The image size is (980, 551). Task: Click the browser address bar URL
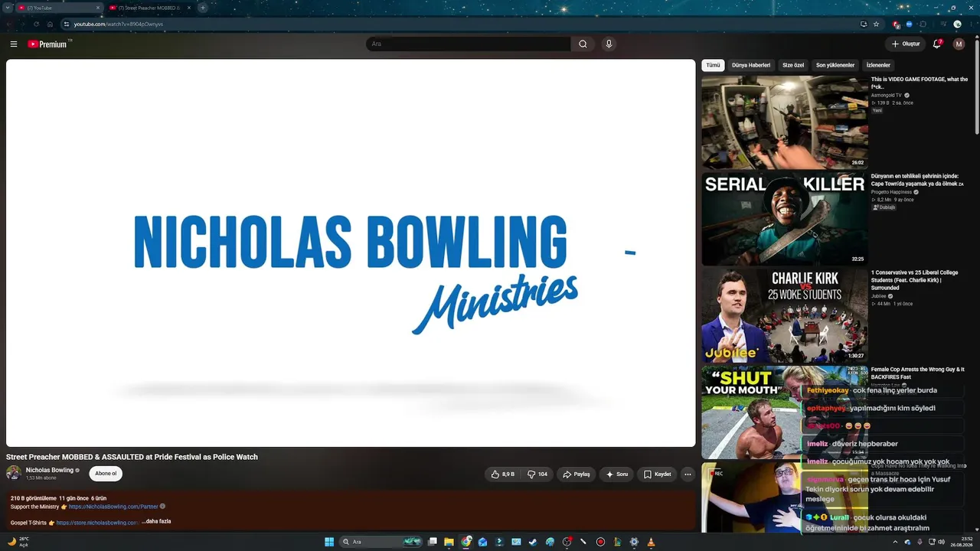click(119, 24)
